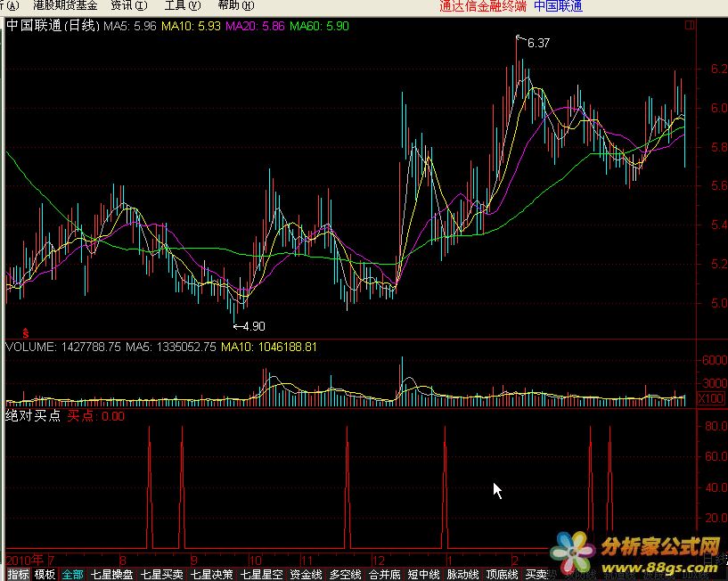Viewport: 728px width, 581px height.
Task: Click the split-pane icon beside the price axis
Action: [690, 25]
